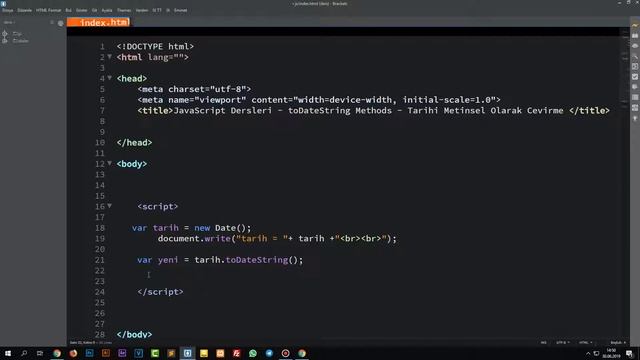Click 'Date()' on line 18
Viewport: 640px width, 360px height.
click(x=231, y=228)
